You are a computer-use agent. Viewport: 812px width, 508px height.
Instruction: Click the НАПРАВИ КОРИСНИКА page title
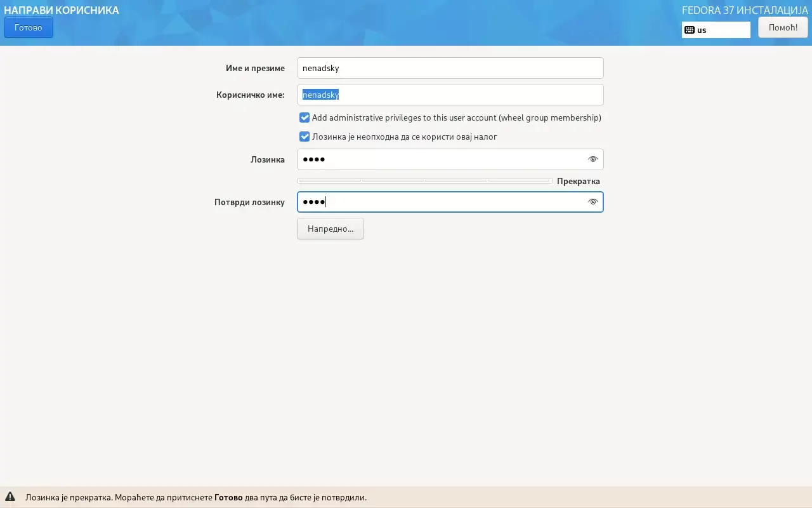pyautogui.click(x=62, y=10)
